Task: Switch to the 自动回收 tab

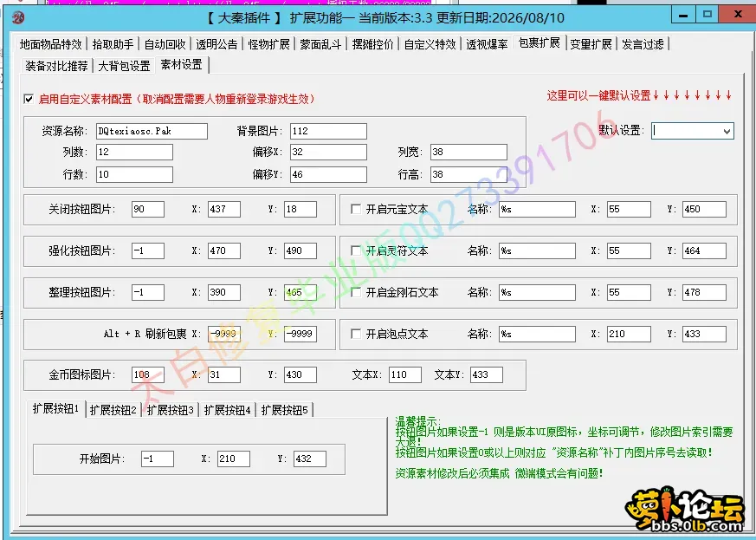Action: tap(165, 44)
